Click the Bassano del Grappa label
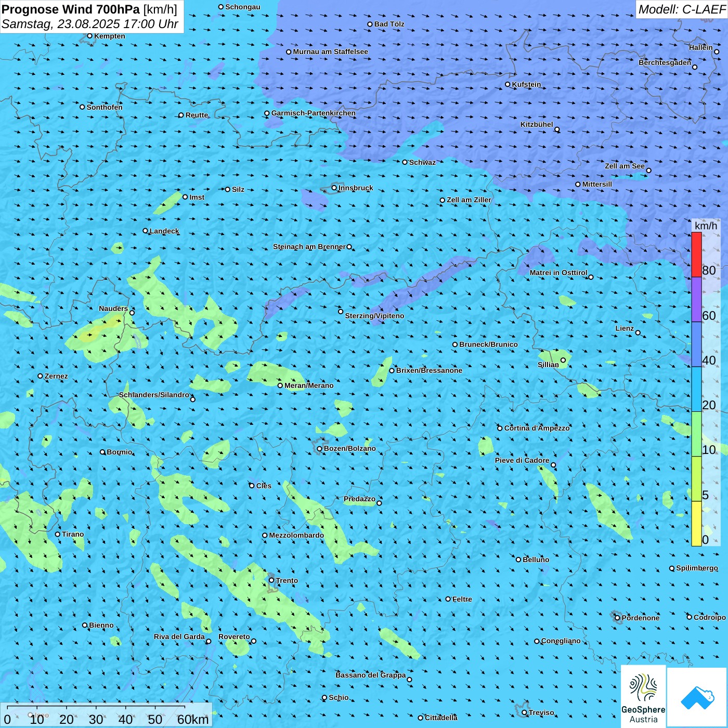The image size is (728, 728). (x=371, y=675)
